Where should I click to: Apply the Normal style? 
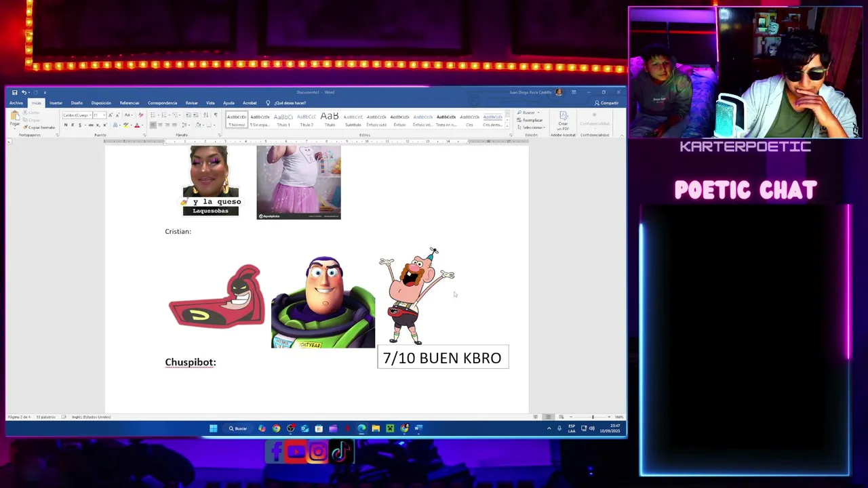pos(237,119)
